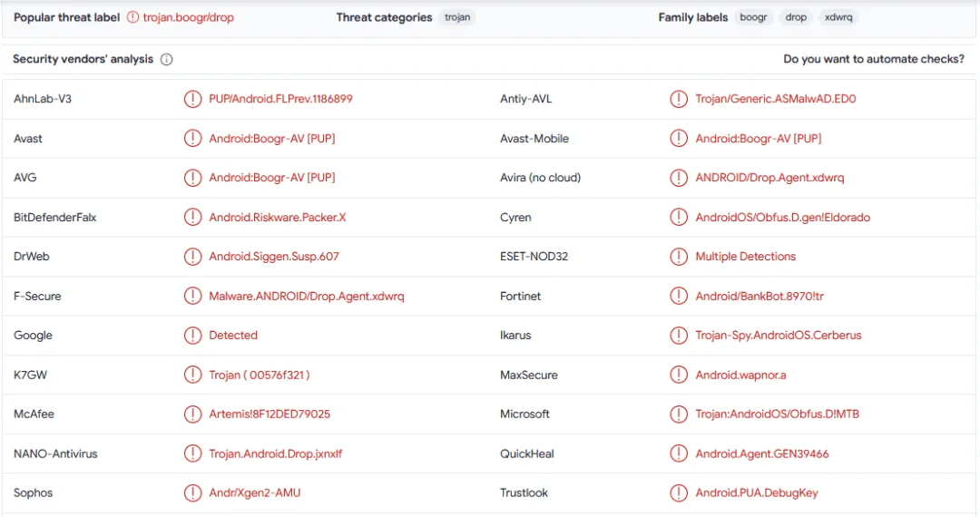Select ANDROID/Drop.Agent.xdwrq detection from Avira

tap(769, 178)
